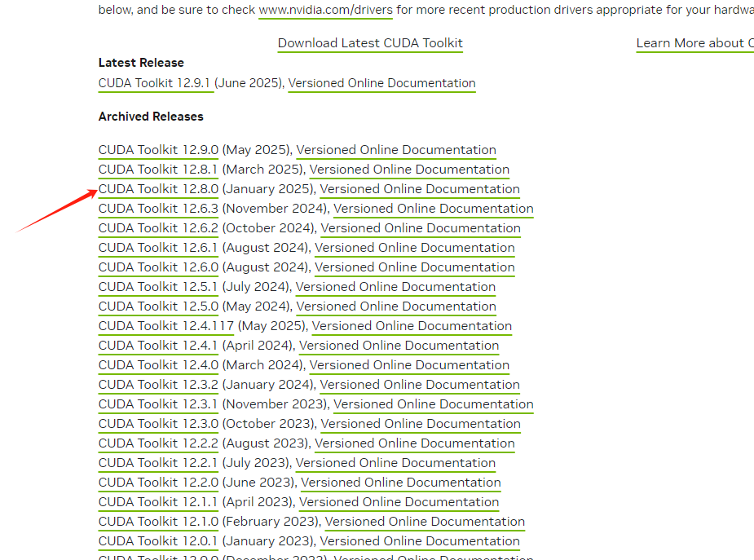Open CUDA Toolkit 12.9.1 latest release
754x560 pixels.
154,82
